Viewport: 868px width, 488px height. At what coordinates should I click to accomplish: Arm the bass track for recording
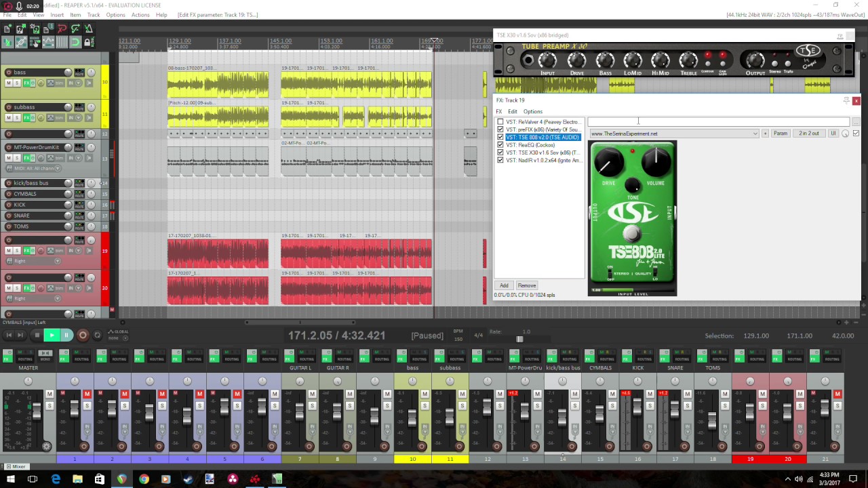[8, 73]
